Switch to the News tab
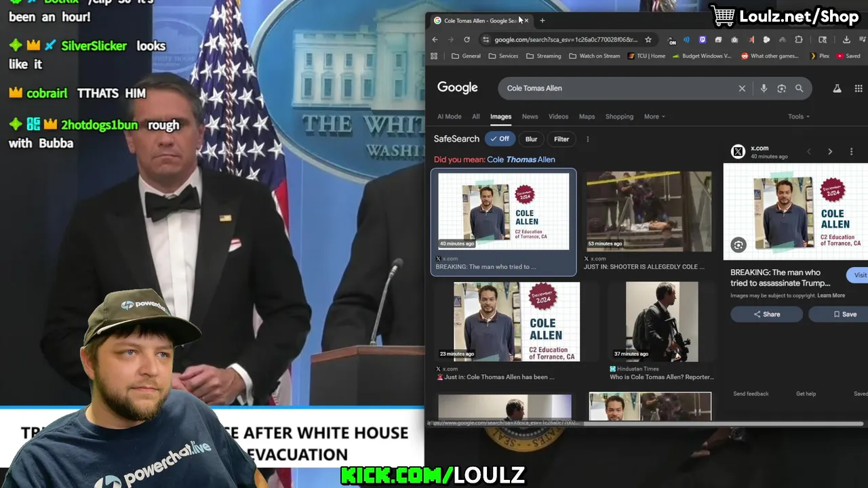The width and height of the screenshot is (868, 488). [x=530, y=117]
